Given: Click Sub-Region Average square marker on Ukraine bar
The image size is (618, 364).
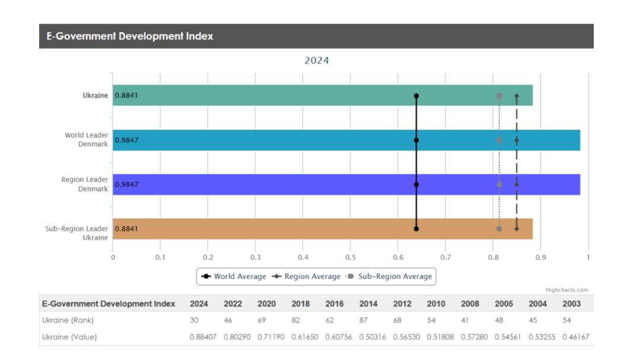Looking at the screenshot, I should (x=499, y=96).
